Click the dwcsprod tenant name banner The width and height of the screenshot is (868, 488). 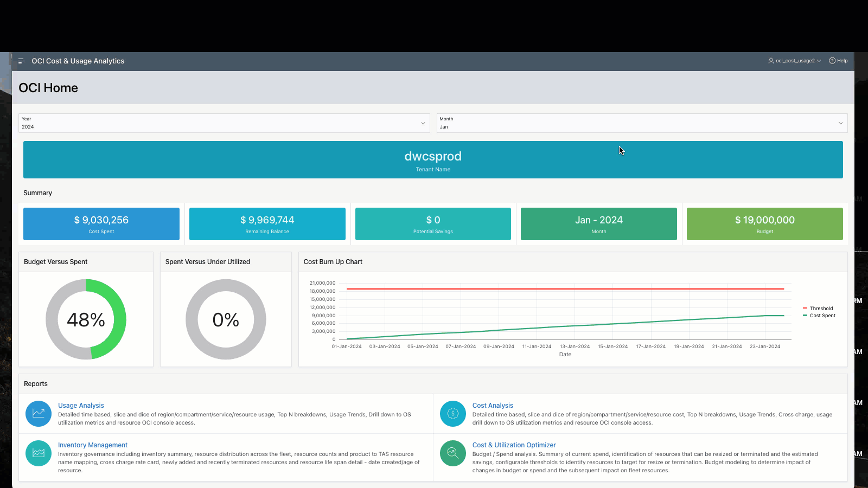433,159
